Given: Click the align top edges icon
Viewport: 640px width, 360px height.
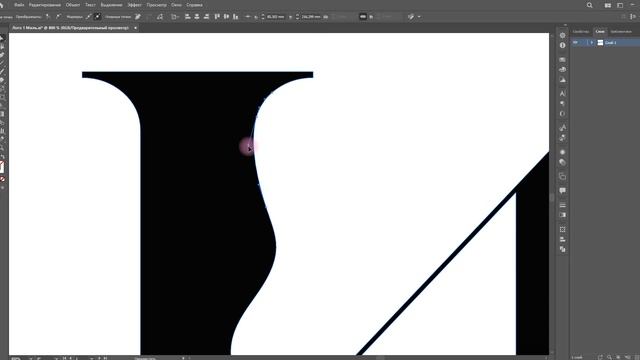Looking at the screenshot, I should coord(217,17).
